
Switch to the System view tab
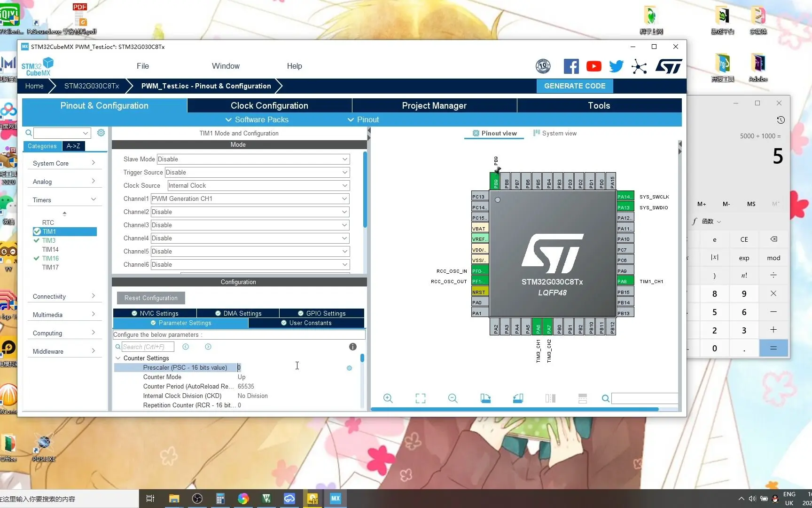[554, 133]
